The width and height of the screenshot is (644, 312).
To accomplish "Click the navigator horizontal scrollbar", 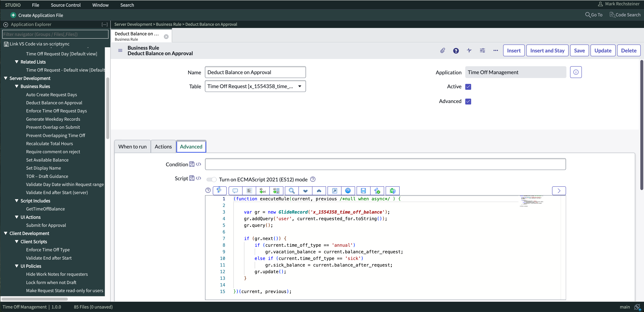I will pos(35,299).
